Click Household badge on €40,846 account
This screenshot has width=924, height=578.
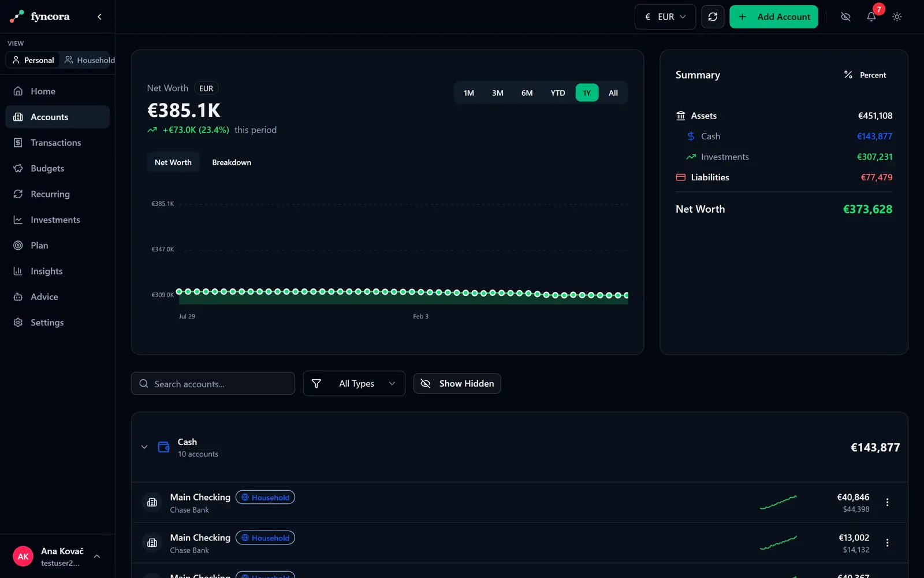pos(265,498)
